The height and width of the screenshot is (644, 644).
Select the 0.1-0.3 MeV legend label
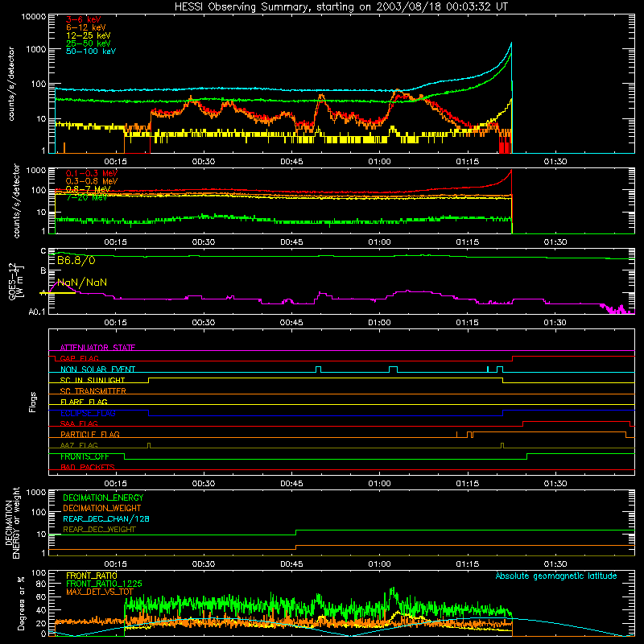tap(91, 173)
